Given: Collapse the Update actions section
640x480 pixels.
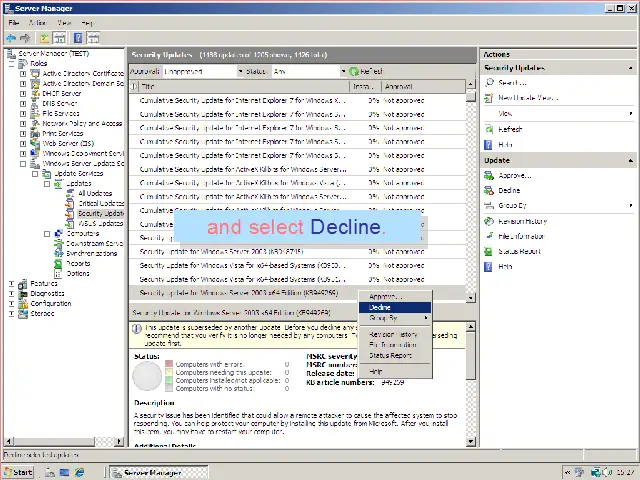Looking at the screenshot, I should (x=631, y=161).
